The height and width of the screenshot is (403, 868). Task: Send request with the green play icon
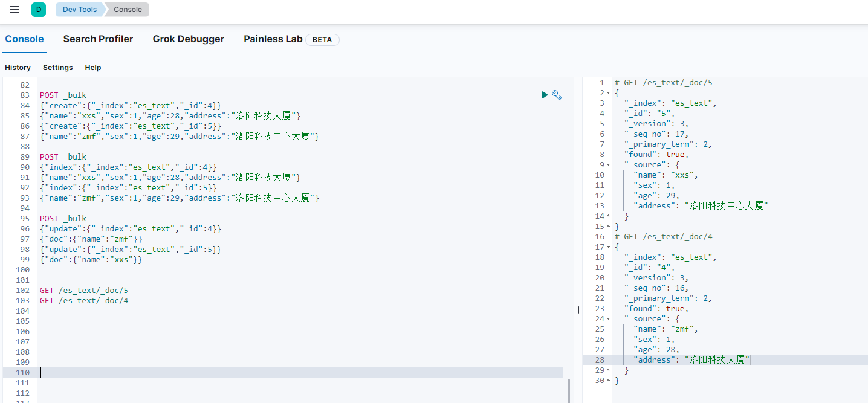(544, 95)
